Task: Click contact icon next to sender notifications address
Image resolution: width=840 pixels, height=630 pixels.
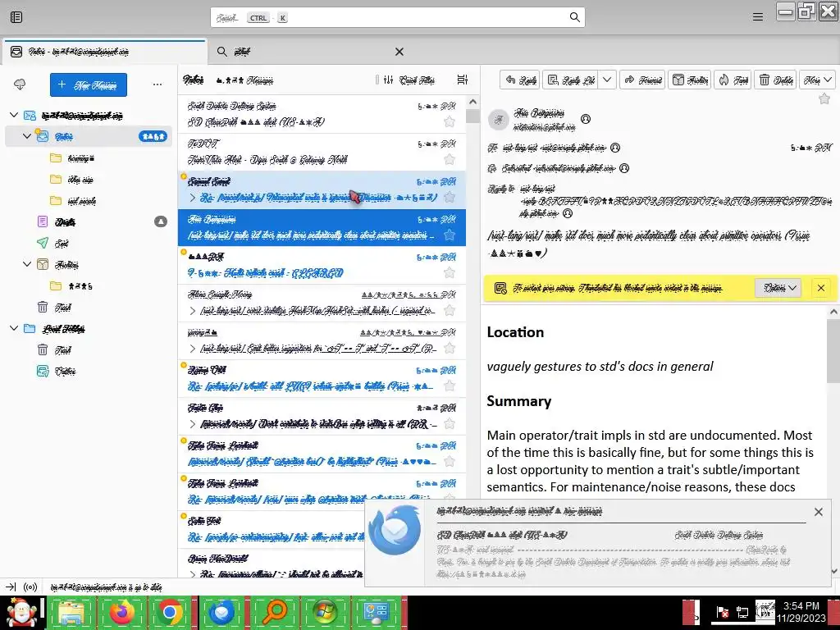Action: 586,119
